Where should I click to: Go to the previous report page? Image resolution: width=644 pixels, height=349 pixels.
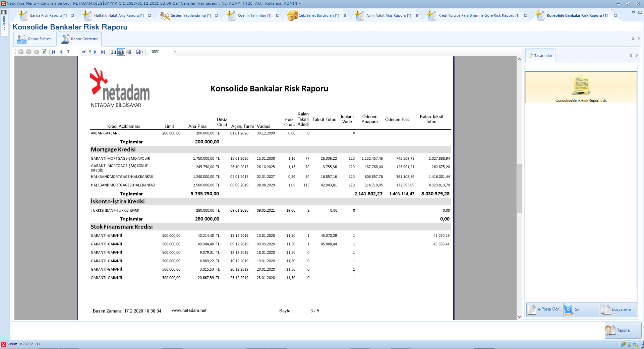pos(61,52)
